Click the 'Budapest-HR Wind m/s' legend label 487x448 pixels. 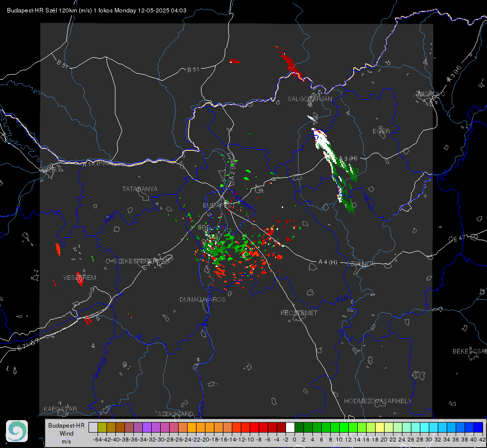coord(66,433)
